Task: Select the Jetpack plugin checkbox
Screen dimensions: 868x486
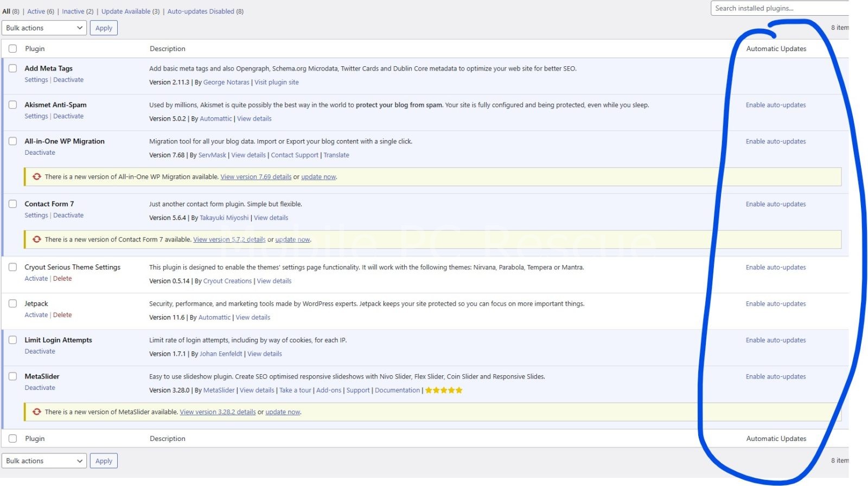Action: [x=12, y=304]
